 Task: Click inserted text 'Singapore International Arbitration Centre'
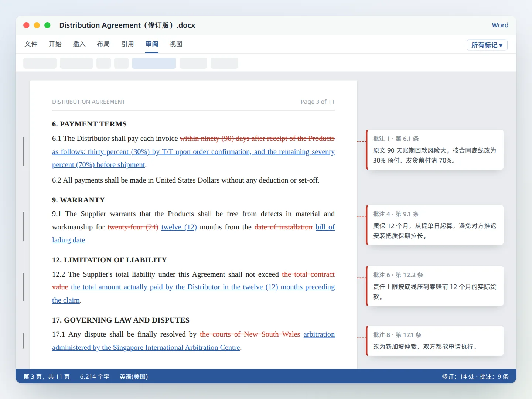point(177,348)
